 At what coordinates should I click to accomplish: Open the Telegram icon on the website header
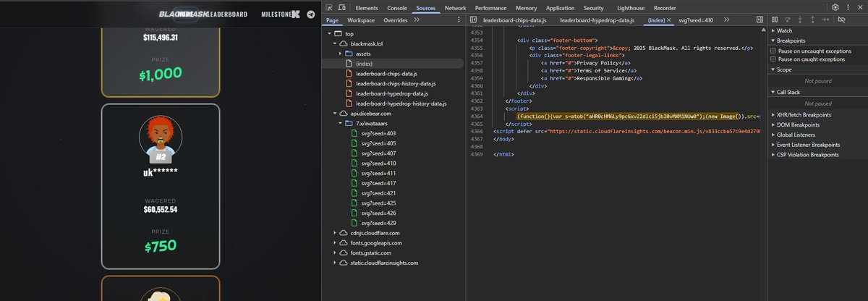click(311, 14)
